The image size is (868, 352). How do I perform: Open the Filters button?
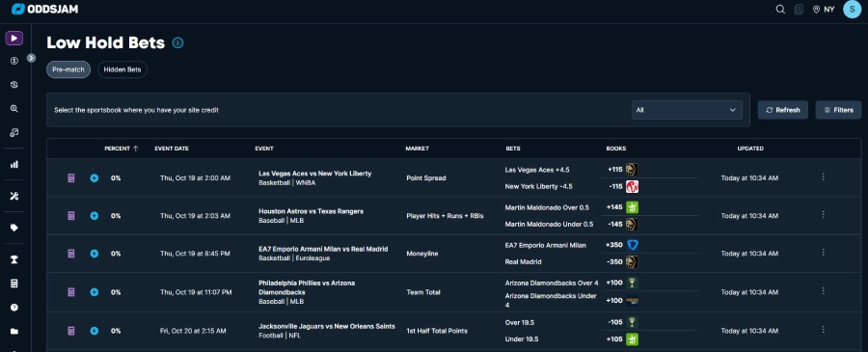tap(838, 110)
